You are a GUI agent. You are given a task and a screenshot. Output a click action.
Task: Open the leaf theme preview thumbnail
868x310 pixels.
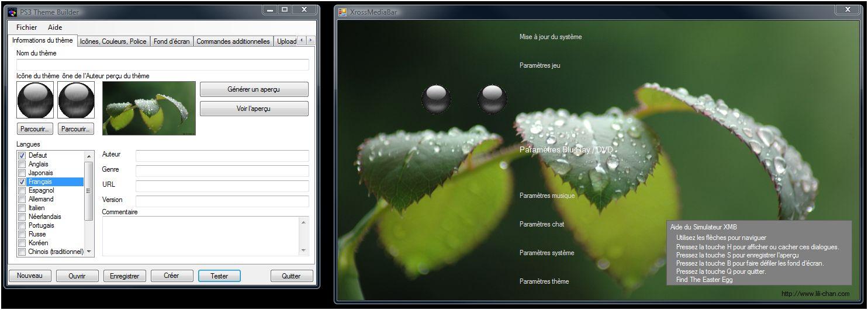pos(149,108)
